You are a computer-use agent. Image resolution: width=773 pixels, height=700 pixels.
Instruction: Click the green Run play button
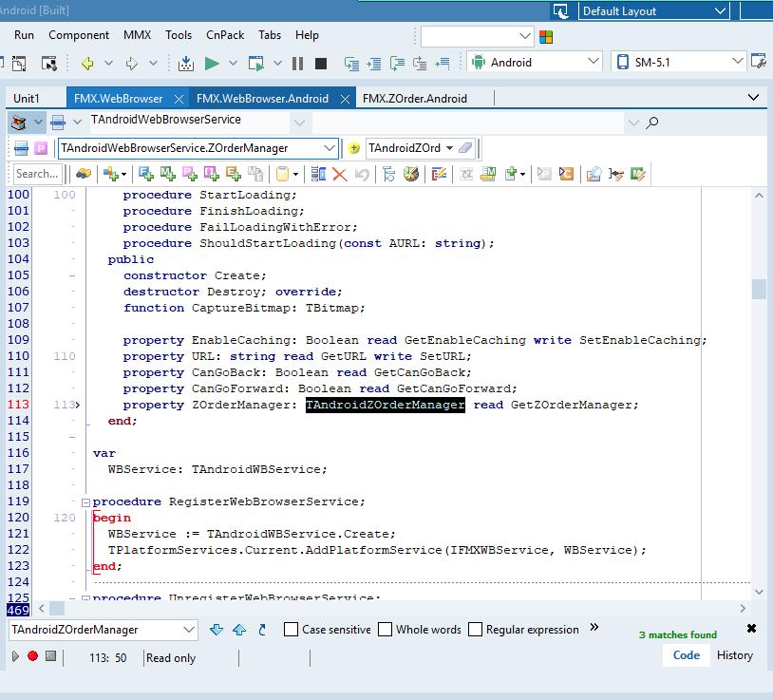coord(212,63)
